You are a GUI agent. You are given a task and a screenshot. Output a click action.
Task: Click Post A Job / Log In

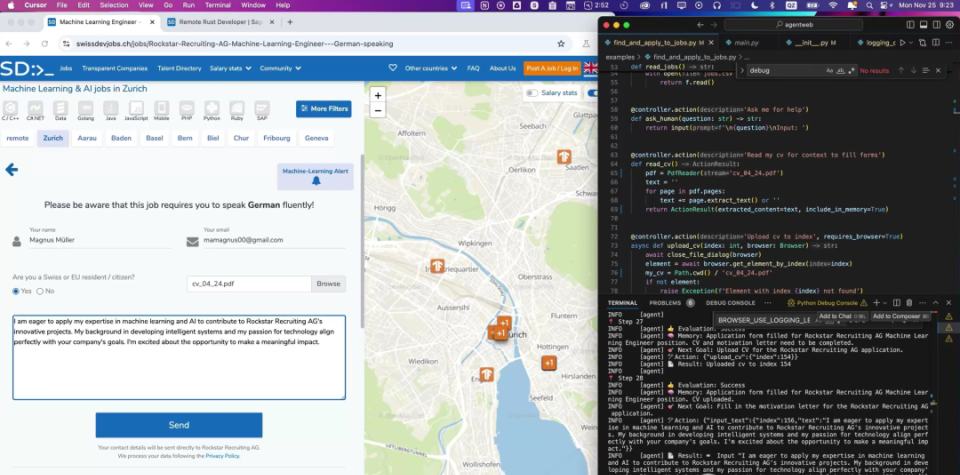tap(552, 68)
